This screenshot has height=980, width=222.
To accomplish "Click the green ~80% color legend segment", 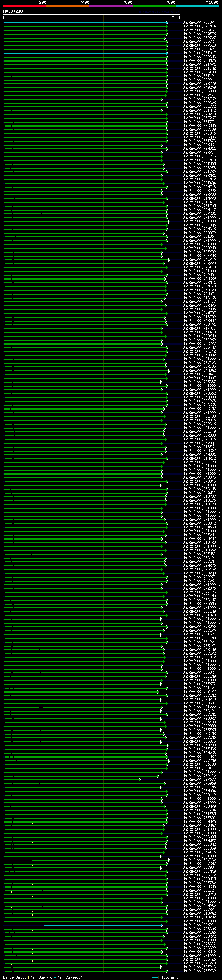I will click(154, 6).
